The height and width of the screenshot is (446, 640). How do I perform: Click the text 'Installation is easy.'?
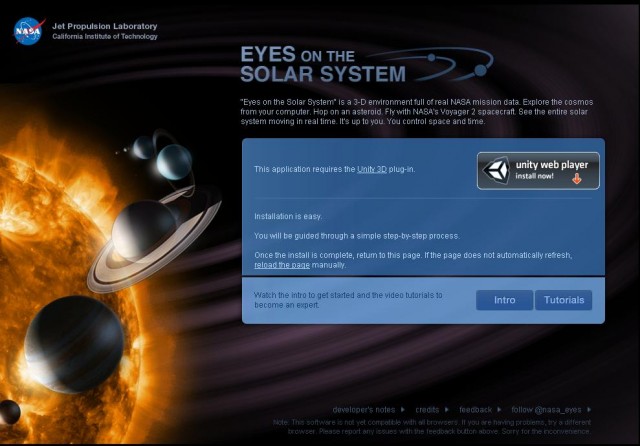point(288,216)
